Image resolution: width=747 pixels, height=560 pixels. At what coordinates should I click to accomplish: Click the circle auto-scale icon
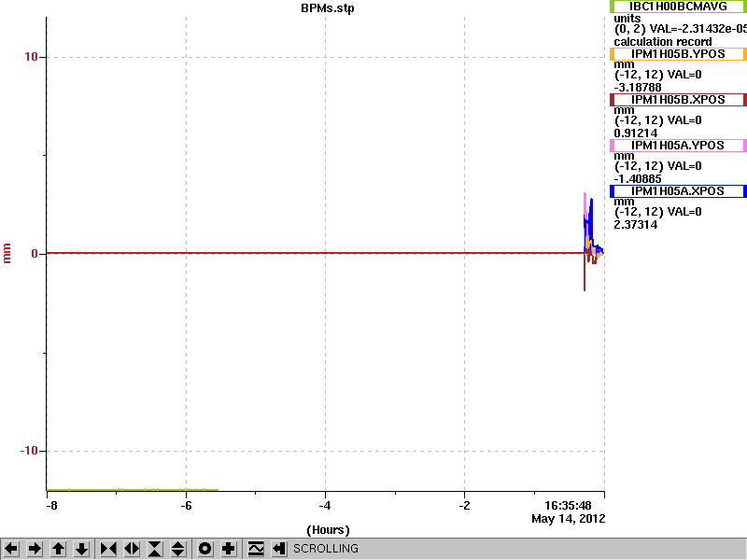click(x=204, y=549)
